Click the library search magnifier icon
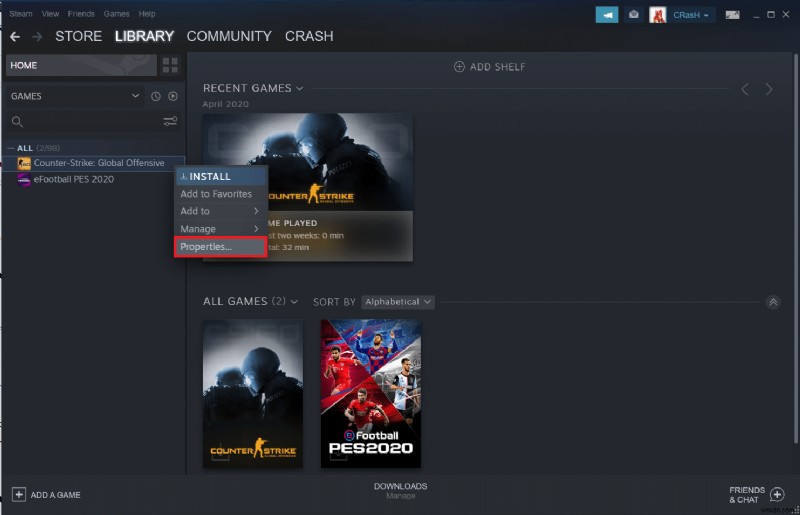 coord(17,121)
